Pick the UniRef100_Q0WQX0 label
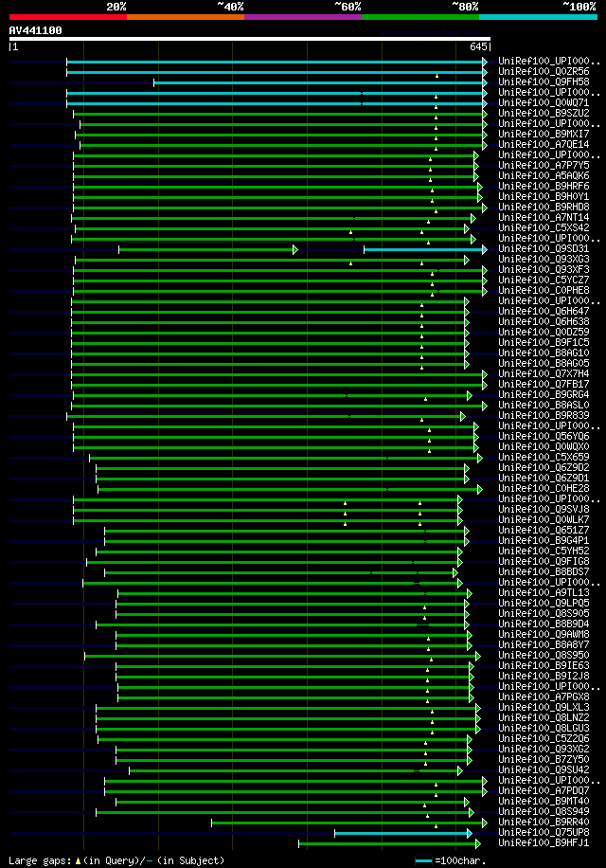 (x=544, y=446)
